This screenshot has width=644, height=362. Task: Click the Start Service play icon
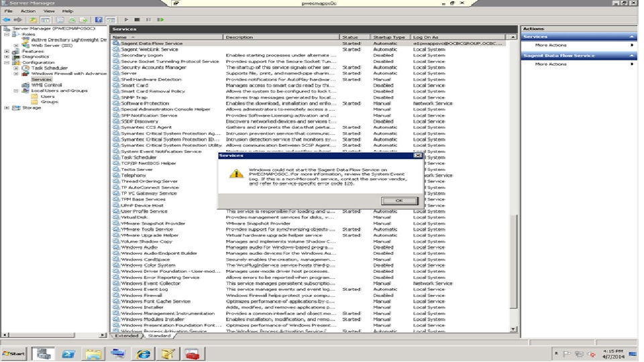coord(126,20)
